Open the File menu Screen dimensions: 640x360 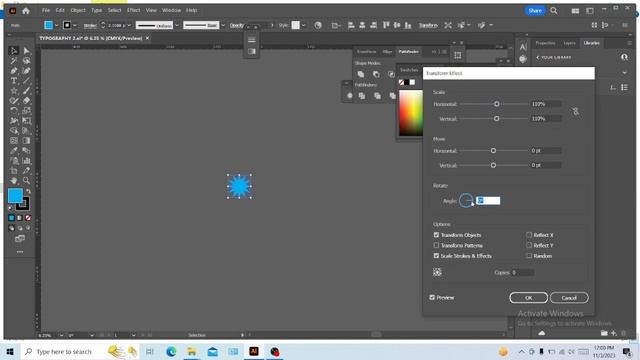tap(46, 10)
